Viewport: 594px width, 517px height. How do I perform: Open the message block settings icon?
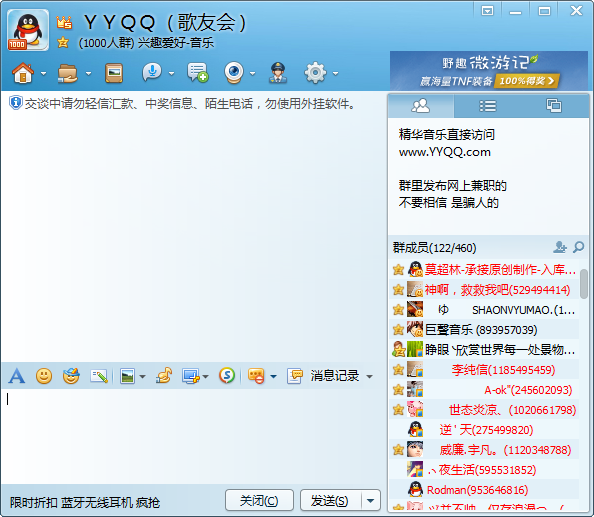coord(256,376)
